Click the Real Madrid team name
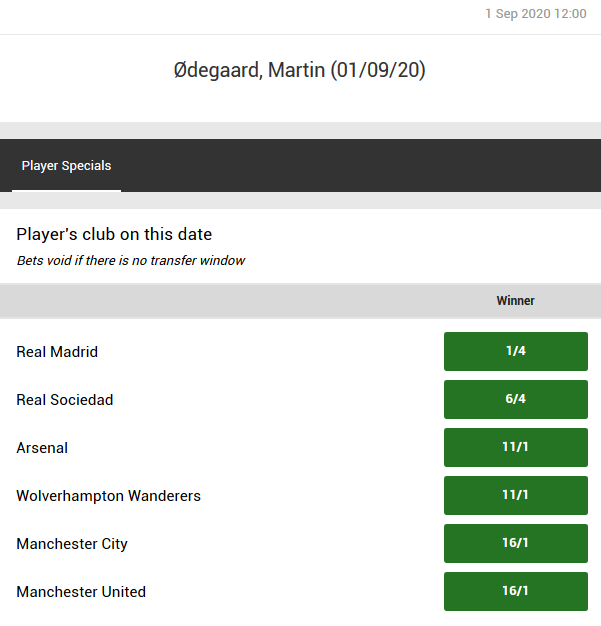This screenshot has height=626, width=601. (x=57, y=352)
